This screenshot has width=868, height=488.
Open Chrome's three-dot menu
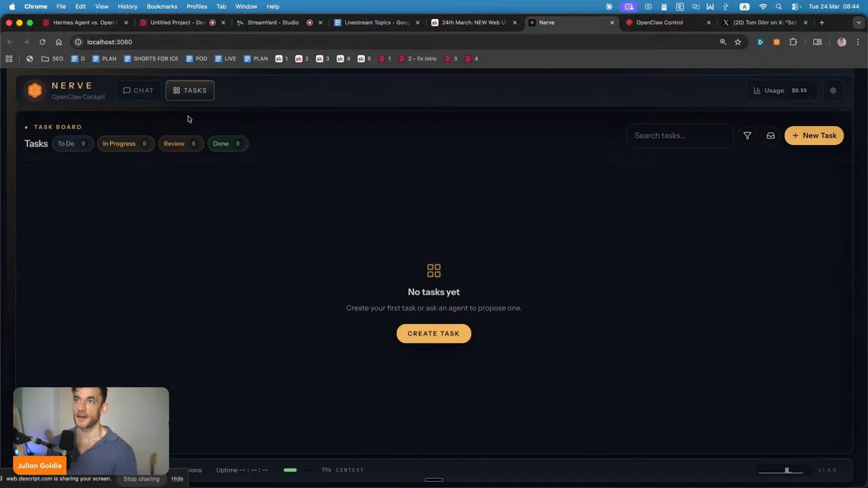tap(858, 42)
